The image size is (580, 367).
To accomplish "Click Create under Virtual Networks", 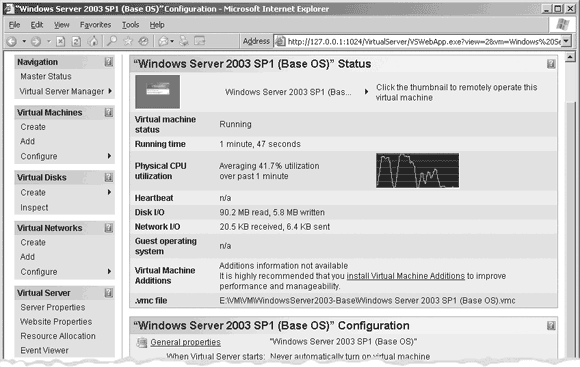I will tap(33, 242).
